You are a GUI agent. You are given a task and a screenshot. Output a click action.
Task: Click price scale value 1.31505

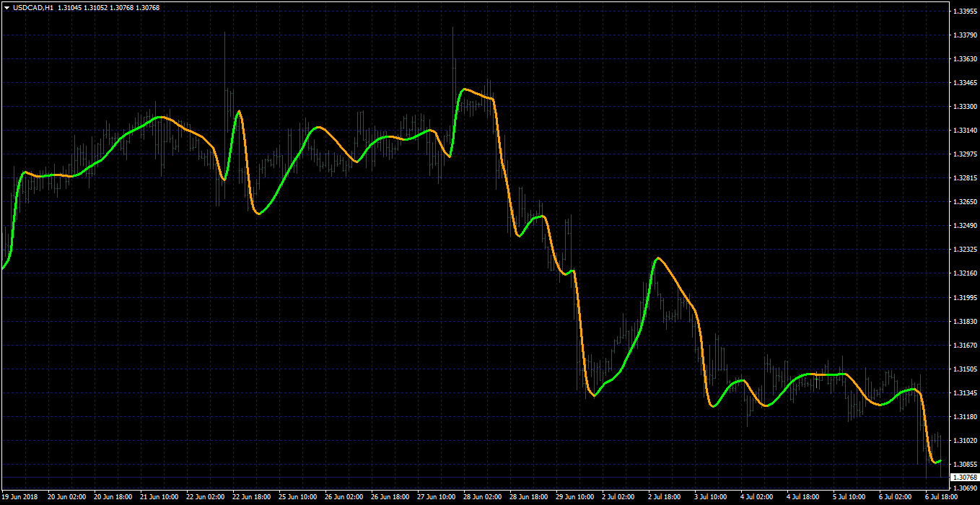point(965,369)
